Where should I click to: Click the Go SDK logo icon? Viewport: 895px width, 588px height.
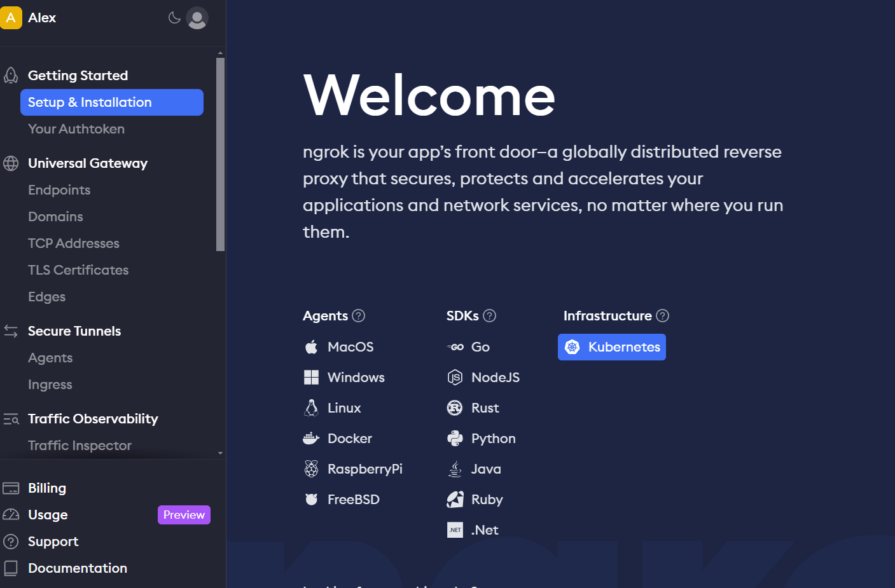(455, 347)
